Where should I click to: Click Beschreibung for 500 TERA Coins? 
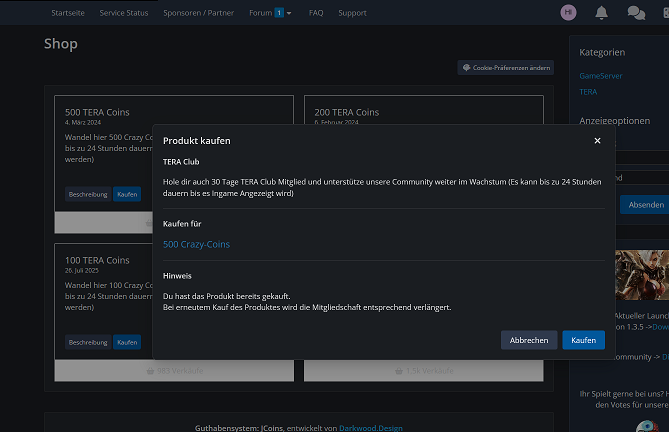click(x=87, y=194)
